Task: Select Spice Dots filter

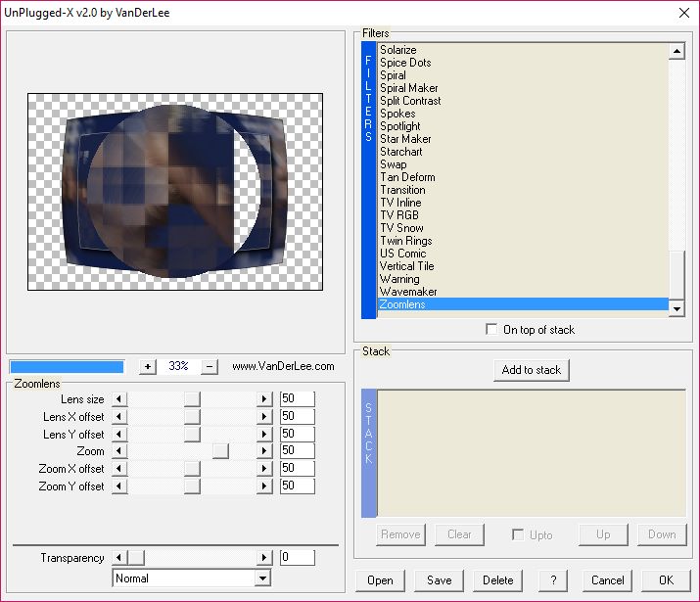Action: (x=405, y=63)
